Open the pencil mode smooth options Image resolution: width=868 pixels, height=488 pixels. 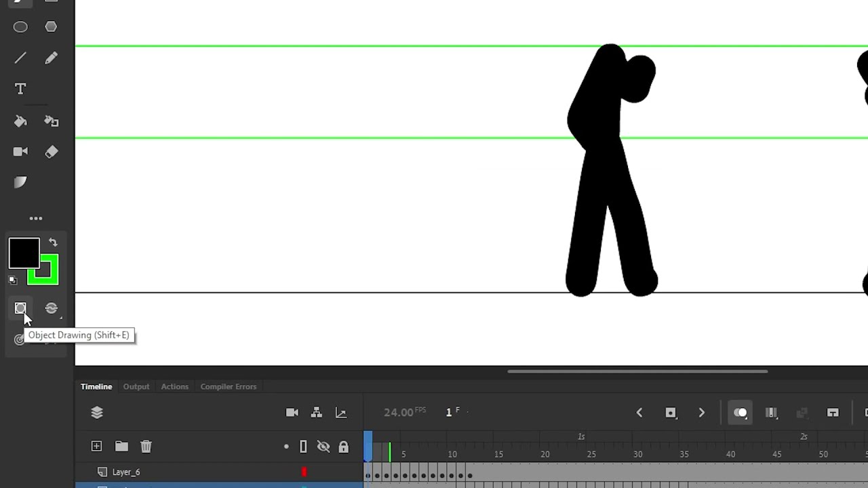pyautogui.click(x=52, y=308)
